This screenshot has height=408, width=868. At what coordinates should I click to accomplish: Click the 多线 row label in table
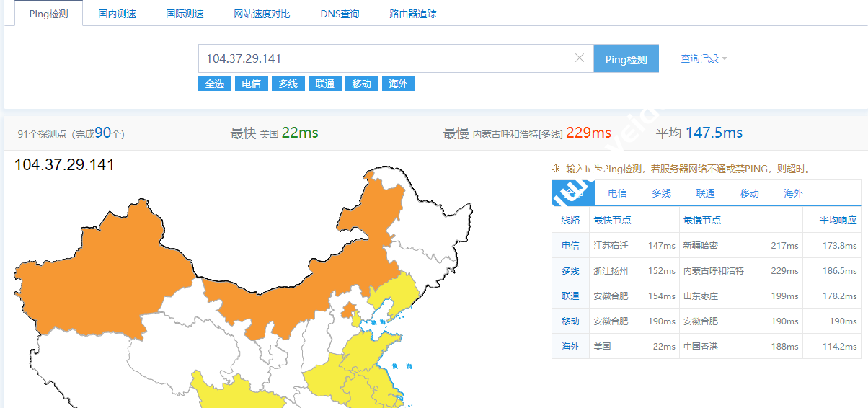[570, 271]
